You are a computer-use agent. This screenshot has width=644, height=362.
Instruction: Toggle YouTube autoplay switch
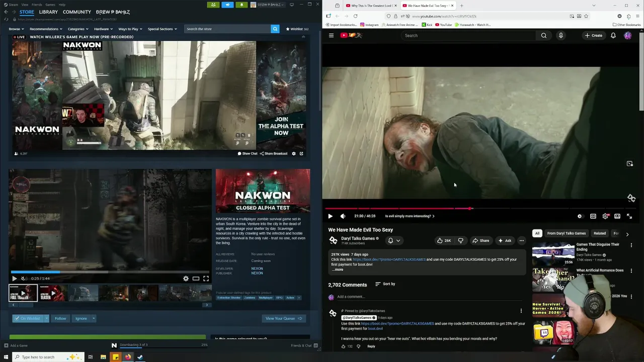click(x=580, y=216)
